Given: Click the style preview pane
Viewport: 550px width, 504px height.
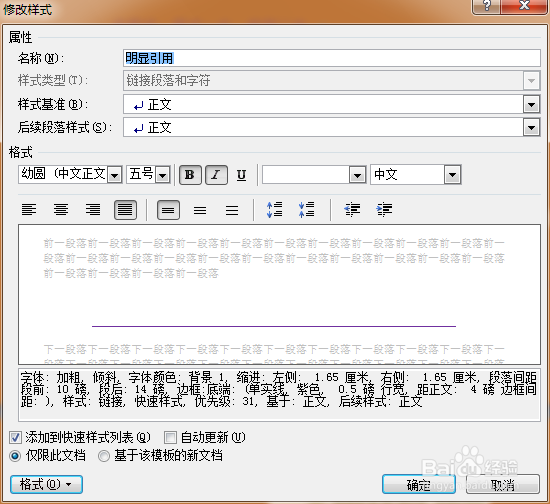Looking at the screenshot, I should (279, 295).
